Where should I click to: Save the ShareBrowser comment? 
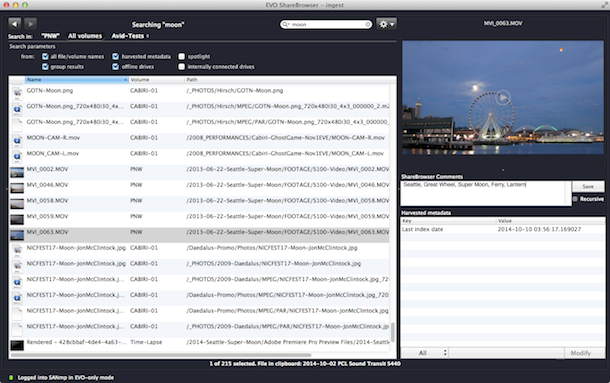[x=588, y=186]
